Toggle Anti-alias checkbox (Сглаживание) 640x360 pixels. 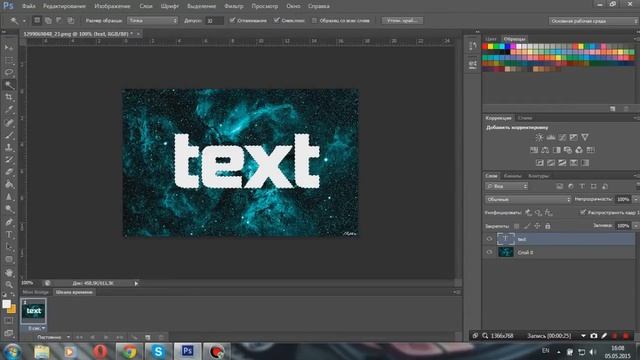point(232,20)
